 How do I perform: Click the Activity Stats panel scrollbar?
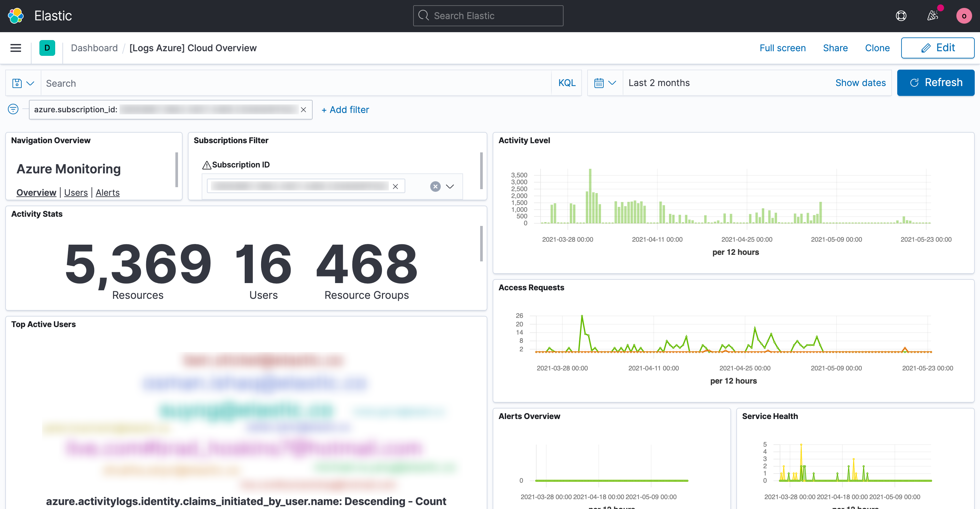481,244
